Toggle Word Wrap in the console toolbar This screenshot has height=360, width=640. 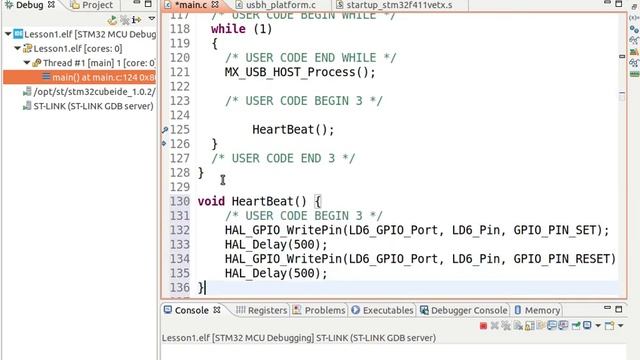pos(541,326)
